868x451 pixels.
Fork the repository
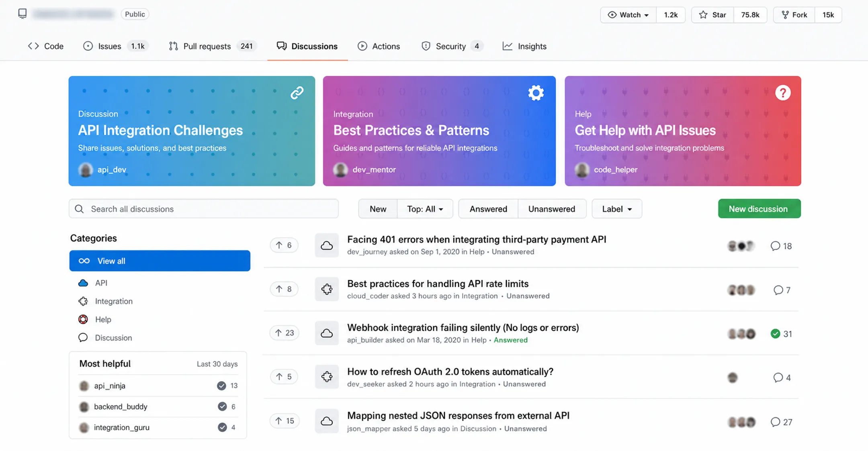(794, 15)
